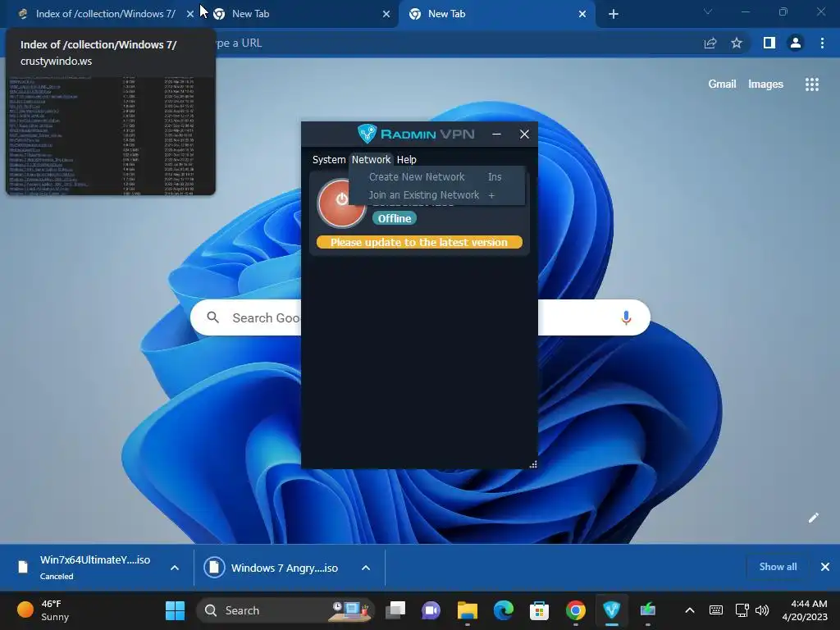Click the taskbar Search box
This screenshot has height=630, width=840.
[285, 610]
